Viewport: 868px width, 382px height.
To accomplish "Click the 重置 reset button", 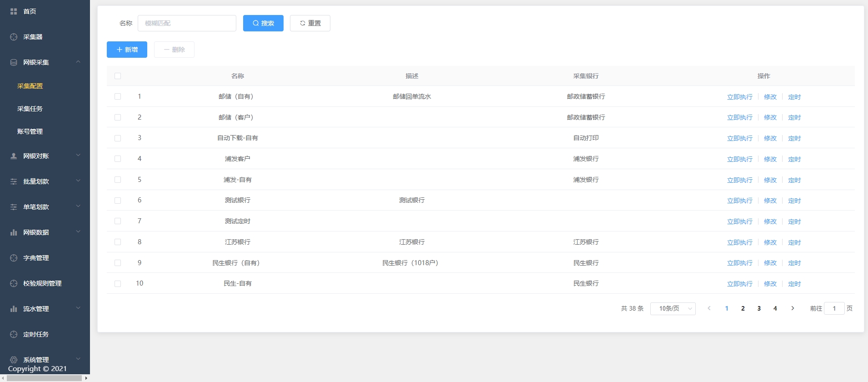I will 310,23.
